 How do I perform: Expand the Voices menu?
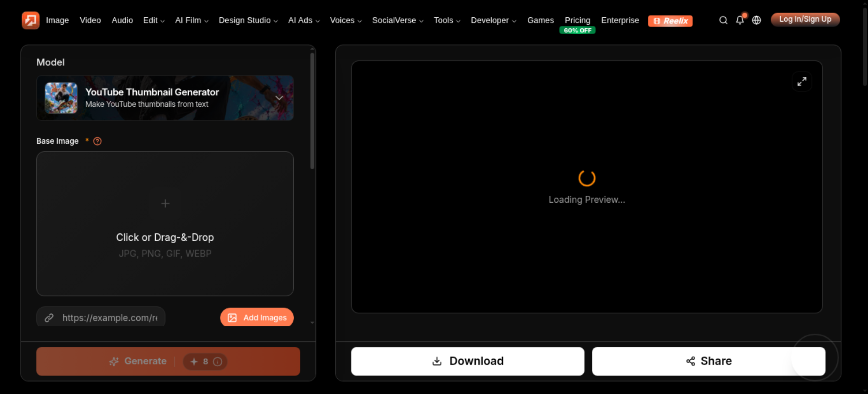pyautogui.click(x=345, y=20)
